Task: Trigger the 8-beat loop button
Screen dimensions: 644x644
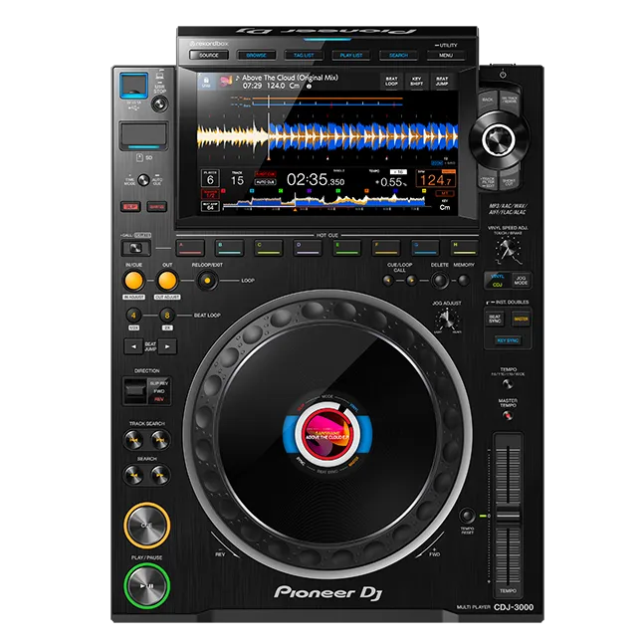Action: 167,316
